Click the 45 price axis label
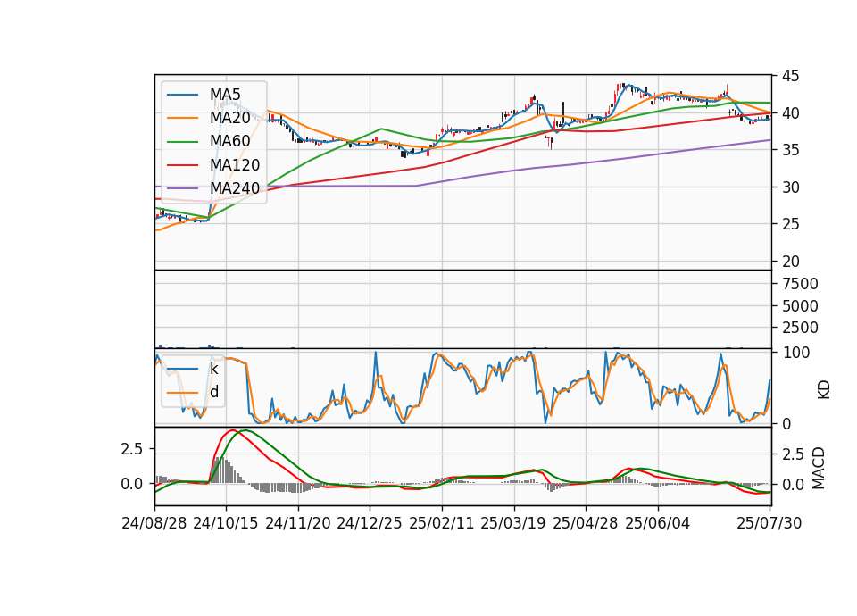 (790, 76)
